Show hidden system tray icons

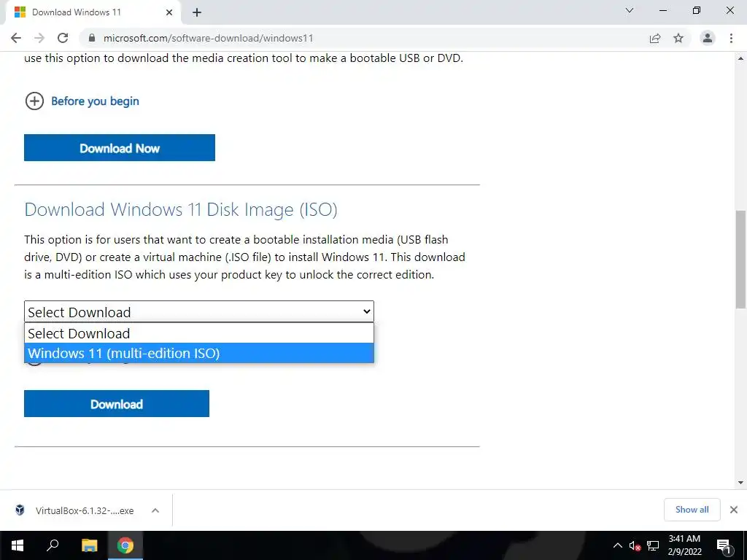point(617,545)
